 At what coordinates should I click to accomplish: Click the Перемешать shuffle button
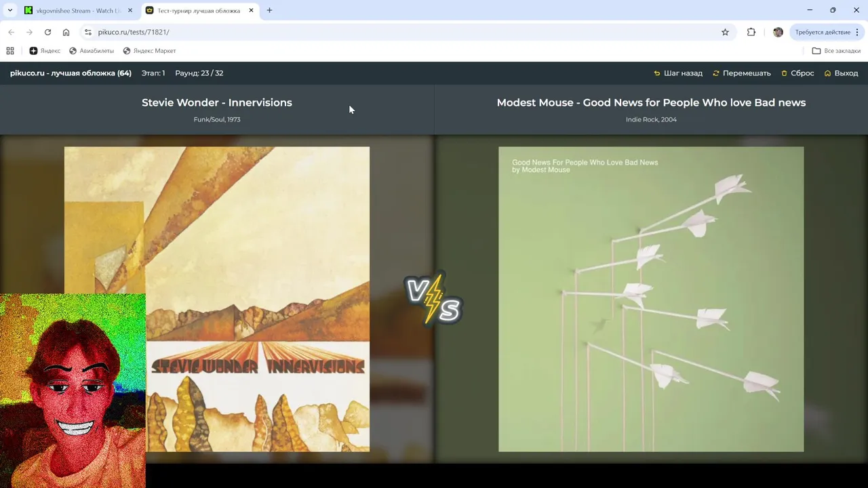click(x=742, y=73)
